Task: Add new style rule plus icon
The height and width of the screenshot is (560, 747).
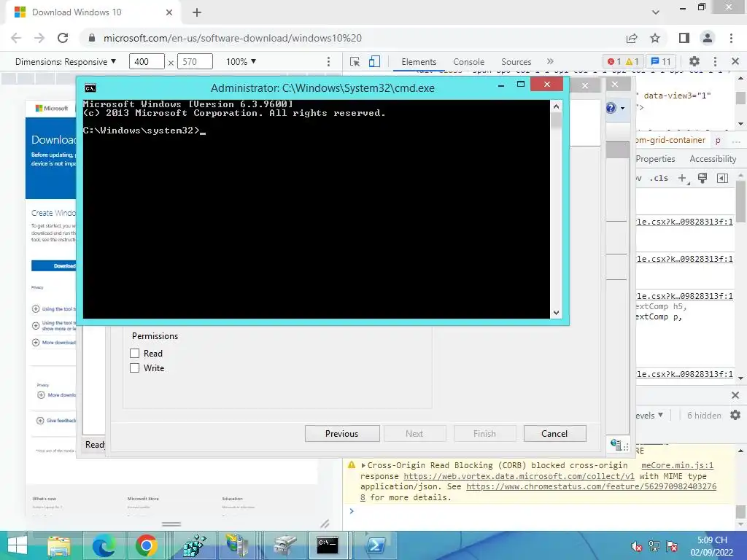Action: pos(683,178)
